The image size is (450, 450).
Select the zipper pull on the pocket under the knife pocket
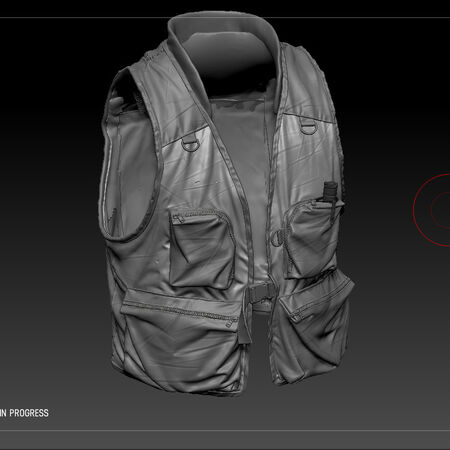pyautogui.click(x=295, y=317)
